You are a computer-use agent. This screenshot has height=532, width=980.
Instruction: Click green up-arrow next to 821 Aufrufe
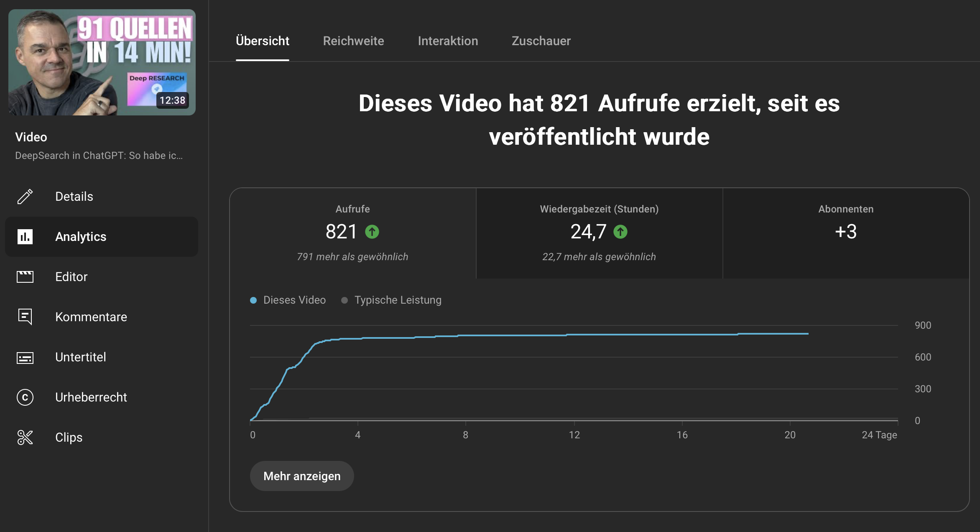pos(372,232)
